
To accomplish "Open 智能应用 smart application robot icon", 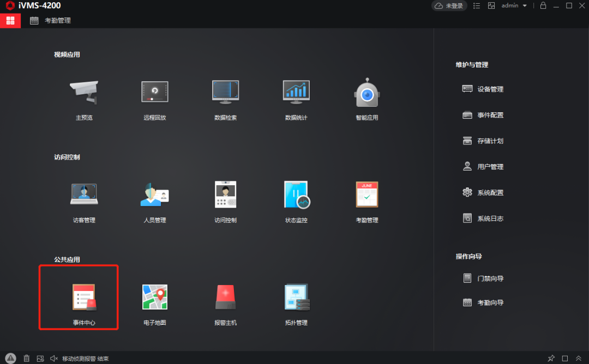I will pyautogui.click(x=366, y=93).
